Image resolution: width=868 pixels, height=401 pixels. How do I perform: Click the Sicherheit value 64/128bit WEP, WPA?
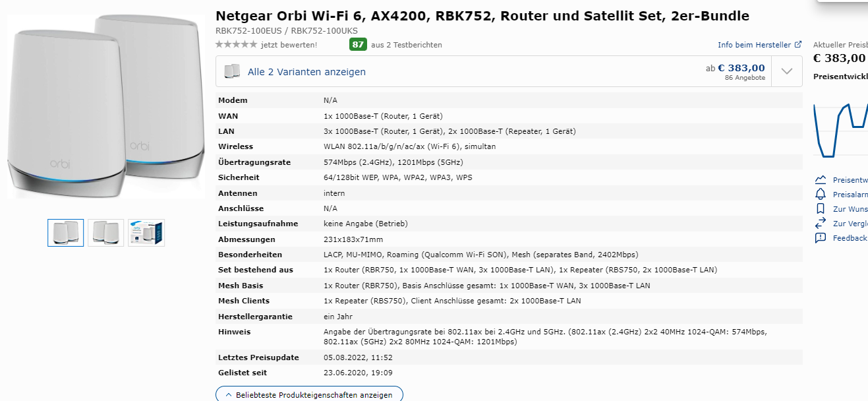click(x=398, y=177)
